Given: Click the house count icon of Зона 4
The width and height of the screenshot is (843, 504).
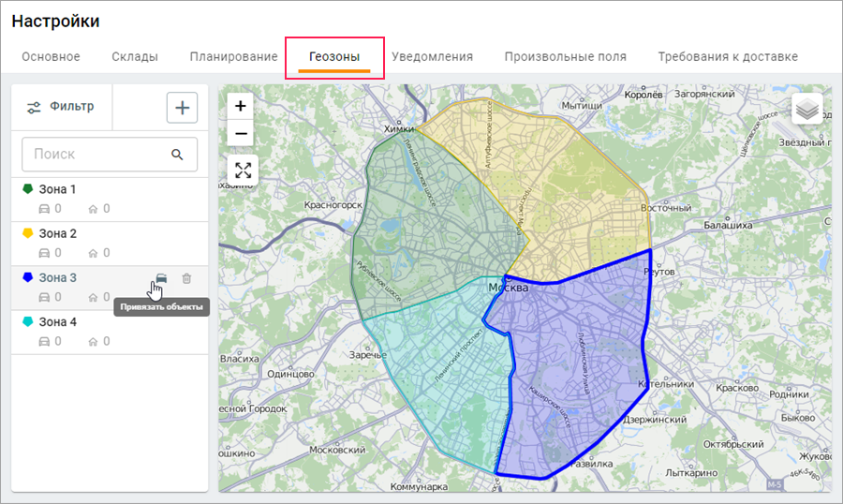Looking at the screenshot, I should (x=93, y=341).
